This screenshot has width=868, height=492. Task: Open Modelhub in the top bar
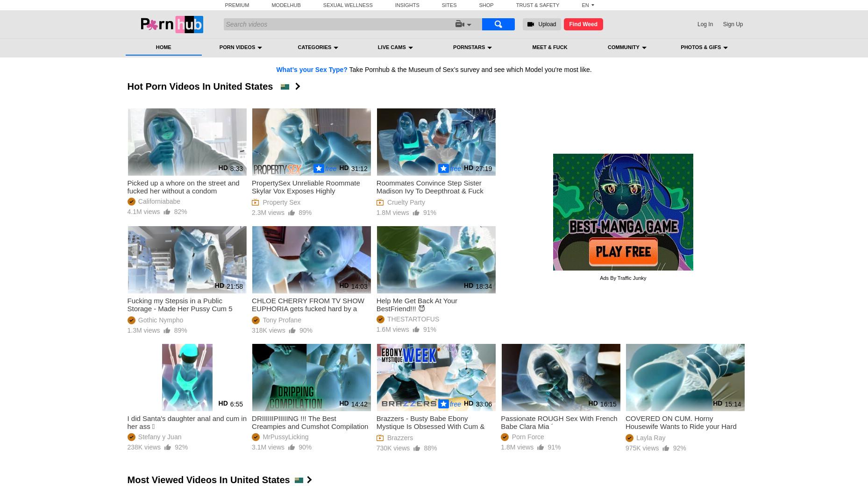286,5
